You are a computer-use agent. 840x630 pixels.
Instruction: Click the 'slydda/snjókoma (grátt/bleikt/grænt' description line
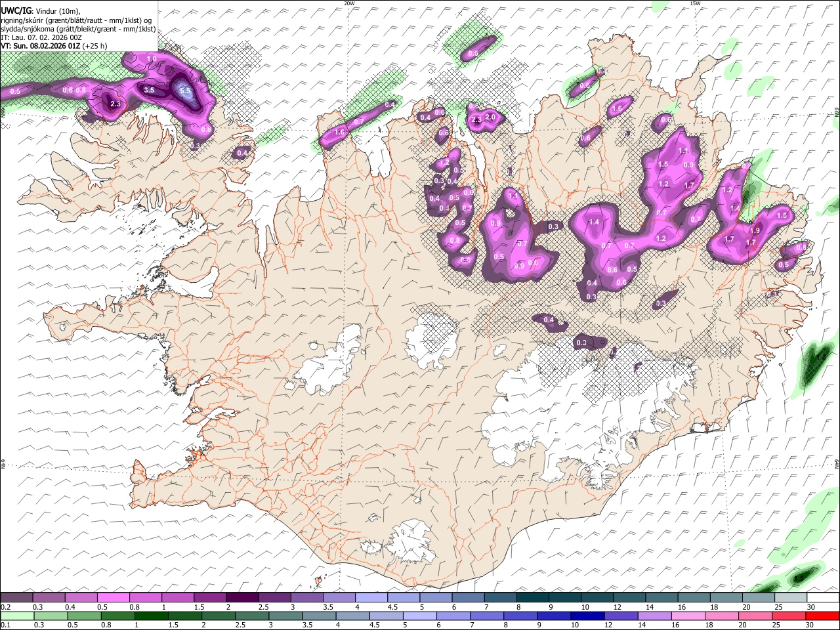click(x=78, y=29)
